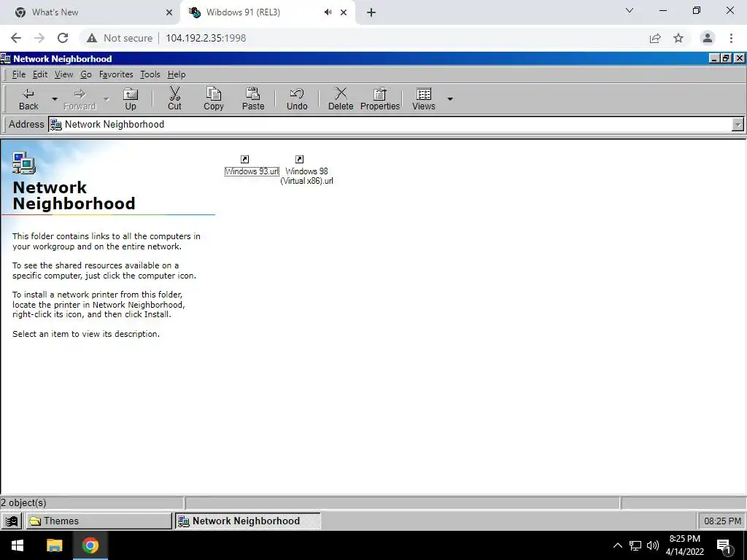Click the Paste clipboard icon
Screen dimensions: 747x560
coord(252,93)
